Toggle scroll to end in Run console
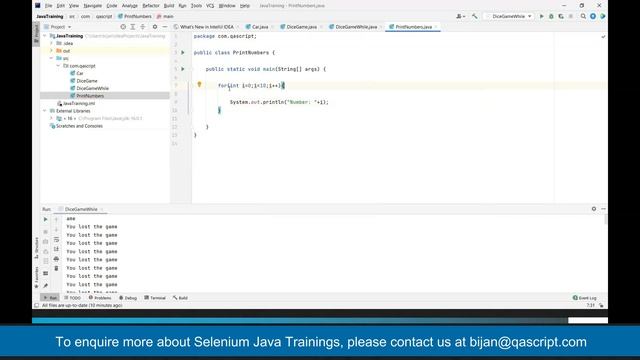Screen dimensions: 640x360 [56, 249]
